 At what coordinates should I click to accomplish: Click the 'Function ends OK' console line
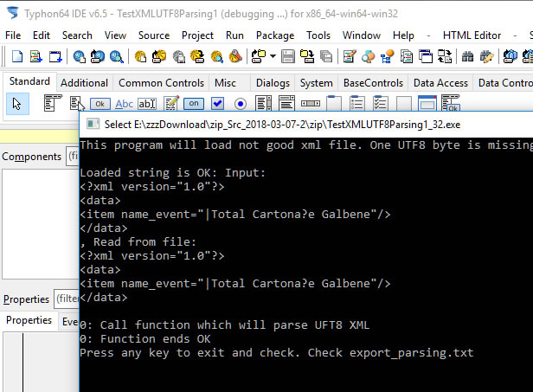(145, 339)
